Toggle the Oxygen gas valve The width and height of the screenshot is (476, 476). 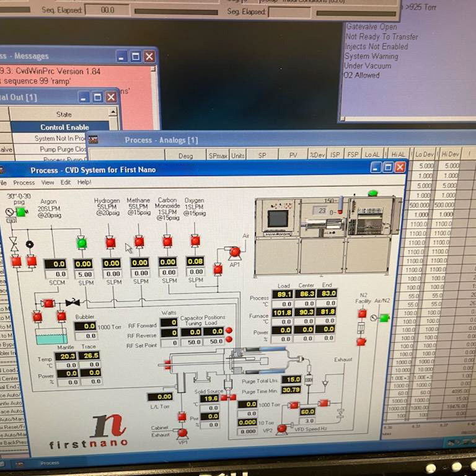point(195,240)
